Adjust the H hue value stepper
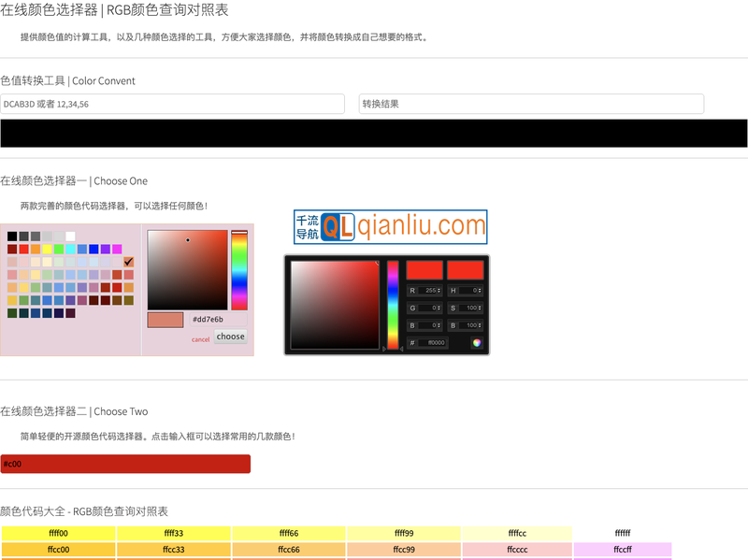Image resolution: width=748 pixels, height=560 pixels. (480, 291)
